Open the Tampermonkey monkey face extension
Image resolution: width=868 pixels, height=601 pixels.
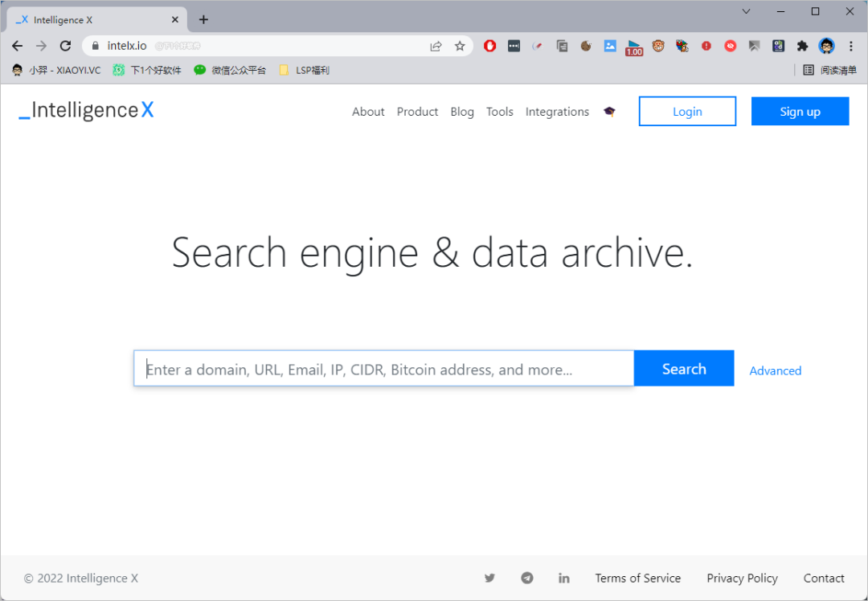658,46
